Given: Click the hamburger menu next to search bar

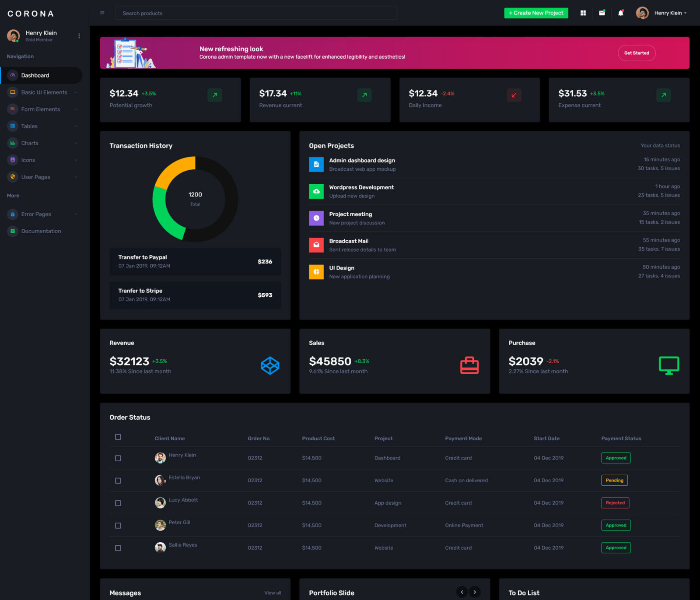Looking at the screenshot, I should 102,13.
